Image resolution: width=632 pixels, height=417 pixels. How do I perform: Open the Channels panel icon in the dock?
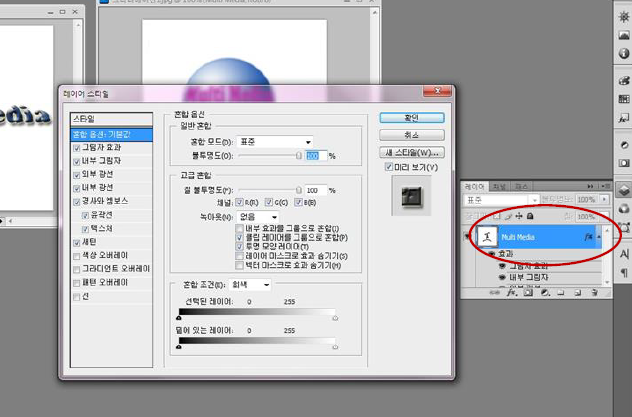[624, 208]
